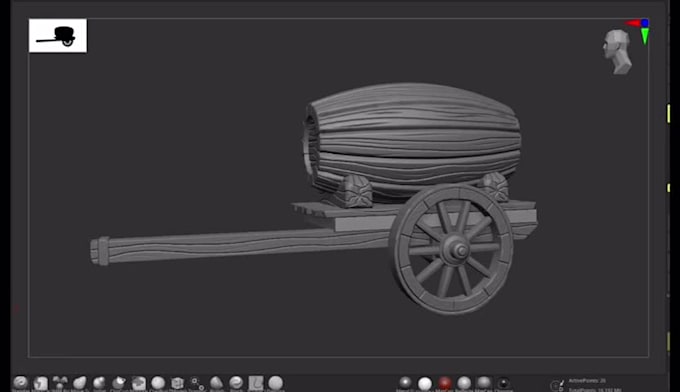Select the last plain sphere brush icon
680x392 pixels.
point(275,383)
